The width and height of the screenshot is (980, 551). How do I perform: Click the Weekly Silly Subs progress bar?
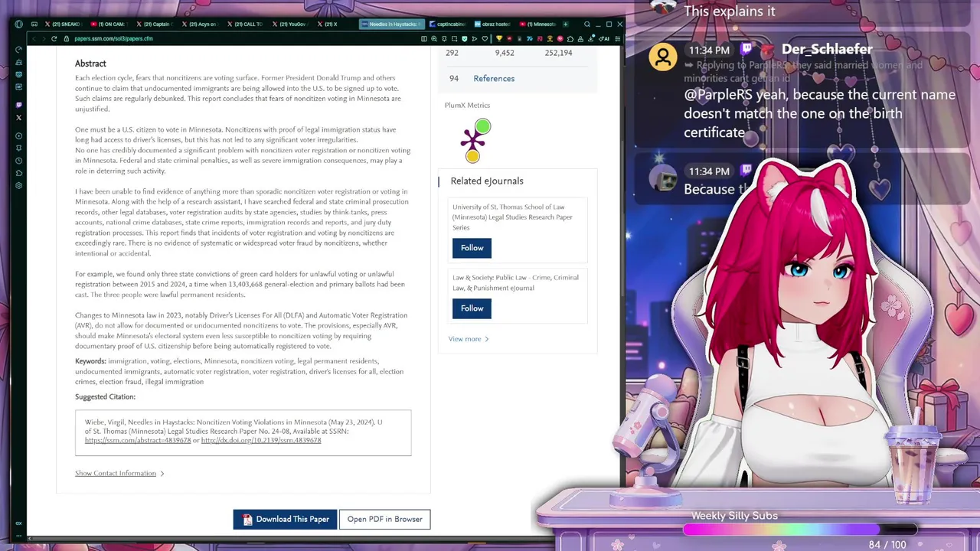click(800, 530)
